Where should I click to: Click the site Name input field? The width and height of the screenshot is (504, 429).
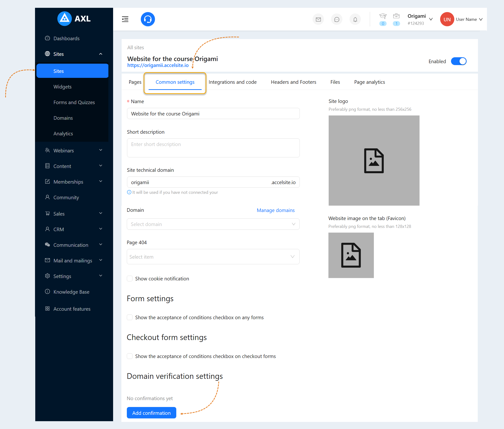tap(213, 114)
